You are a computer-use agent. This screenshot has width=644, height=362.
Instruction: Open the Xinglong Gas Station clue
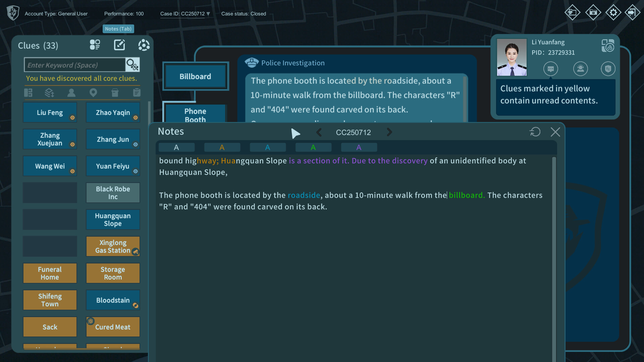[x=113, y=246]
